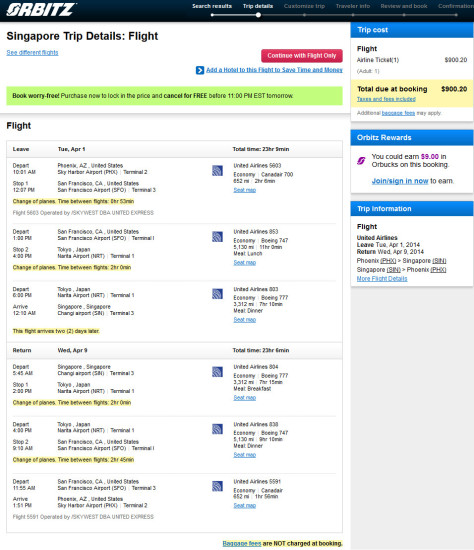
Task: Click United logo for flight 804
Action: [218, 372]
